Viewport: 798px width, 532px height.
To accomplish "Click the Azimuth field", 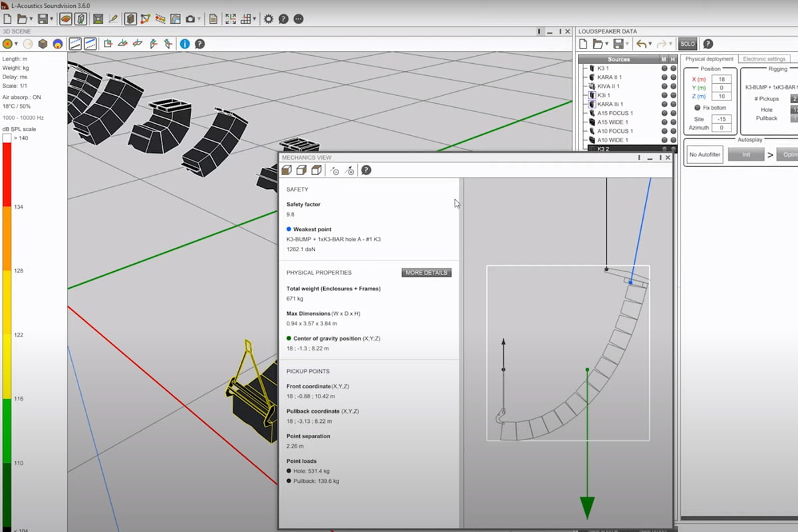I will (722, 128).
